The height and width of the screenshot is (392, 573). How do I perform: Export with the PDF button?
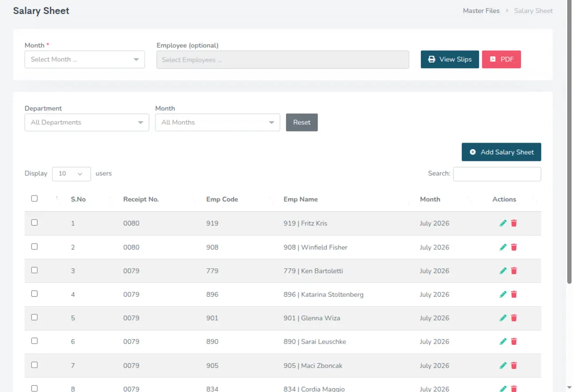coord(501,60)
